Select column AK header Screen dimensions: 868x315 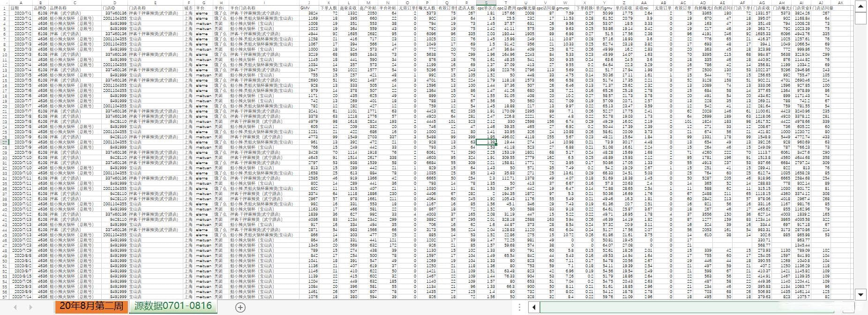[840, 3]
